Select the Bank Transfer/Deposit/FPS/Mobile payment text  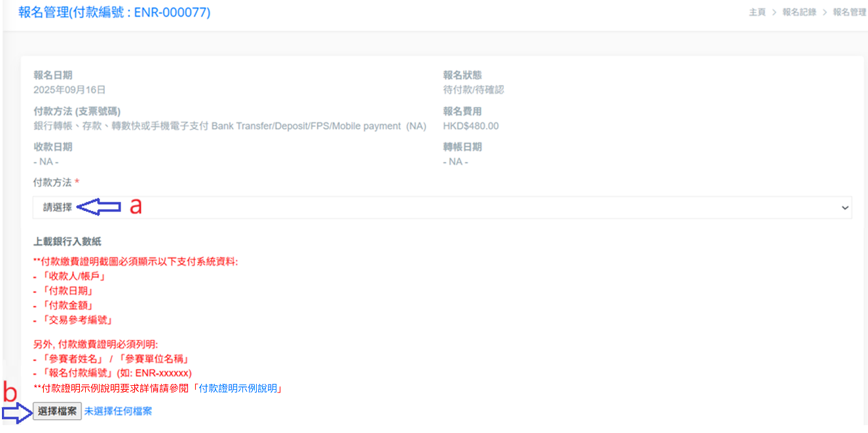pos(306,126)
